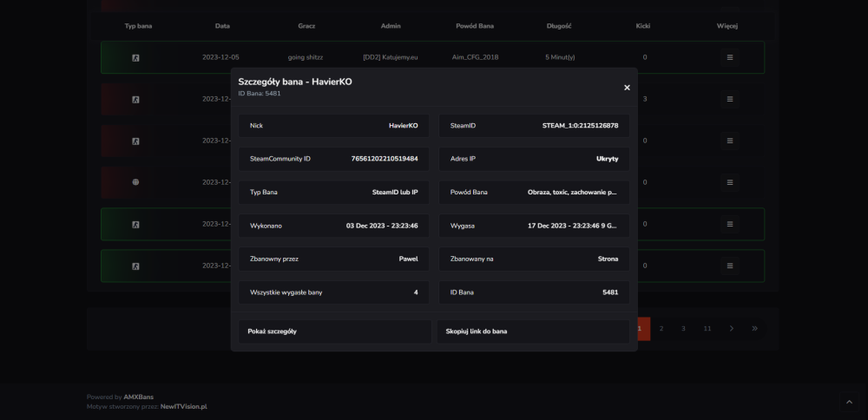Select SteamCommunity ID 76561202210519484
Viewport: 868px width, 420px height.
tap(385, 159)
